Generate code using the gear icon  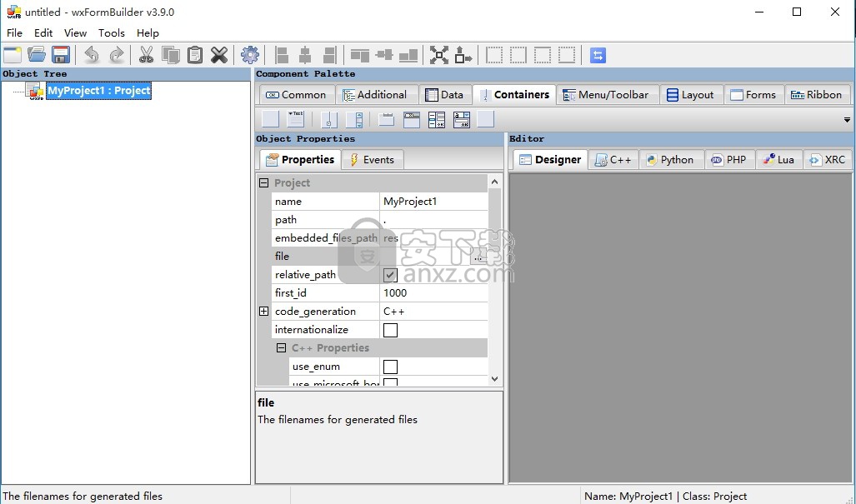(x=250, y=55)
